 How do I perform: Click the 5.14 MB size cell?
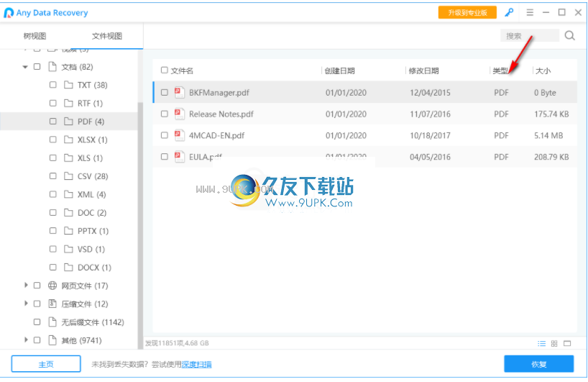pos(548,135)
